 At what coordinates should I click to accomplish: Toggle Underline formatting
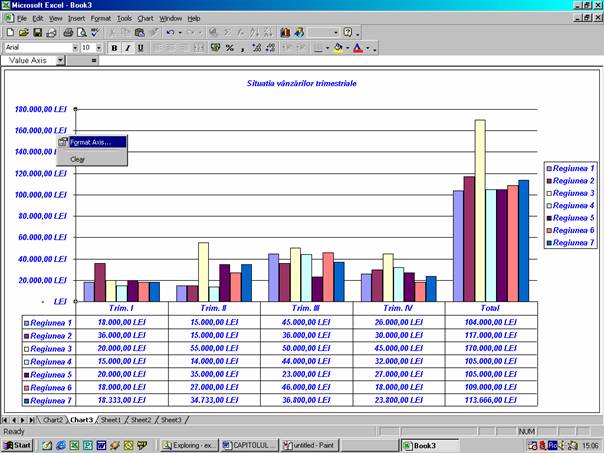point(140,47)
